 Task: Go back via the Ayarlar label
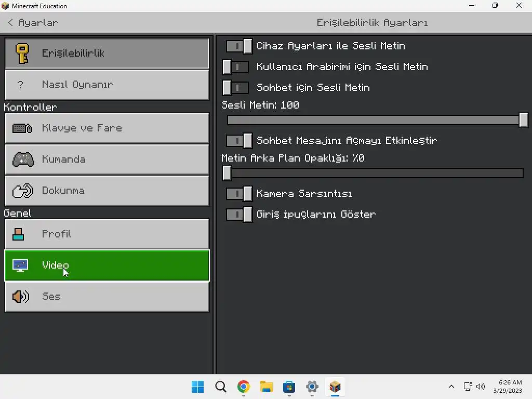coord(38,22)
